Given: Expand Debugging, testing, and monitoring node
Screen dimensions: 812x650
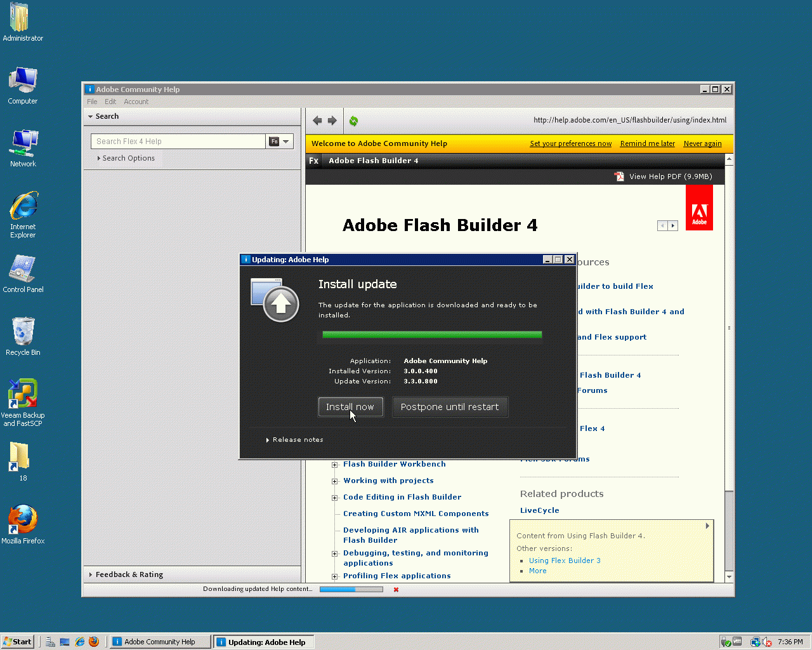Looking at the screenshot, I should (335, 554).
